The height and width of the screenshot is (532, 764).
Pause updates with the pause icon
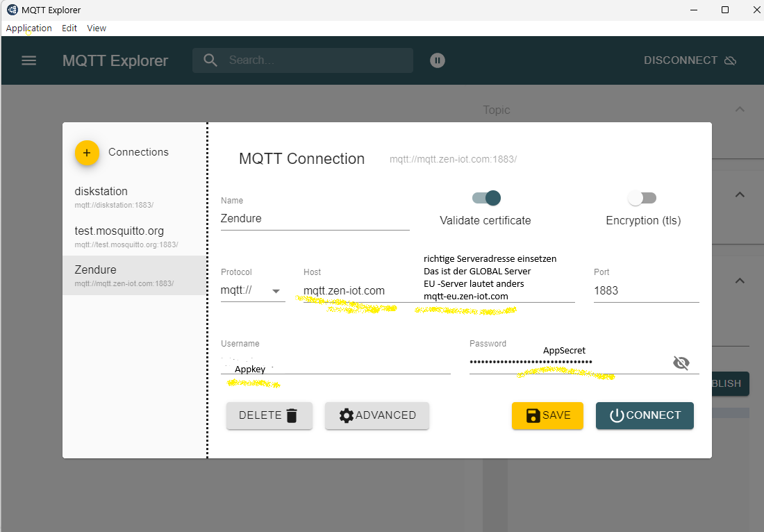coord(437,60)
